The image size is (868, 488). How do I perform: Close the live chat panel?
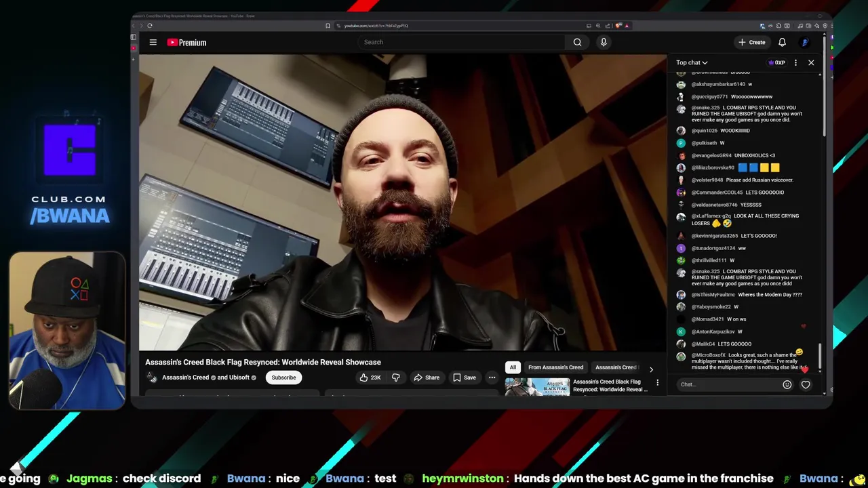coord(811,62)
